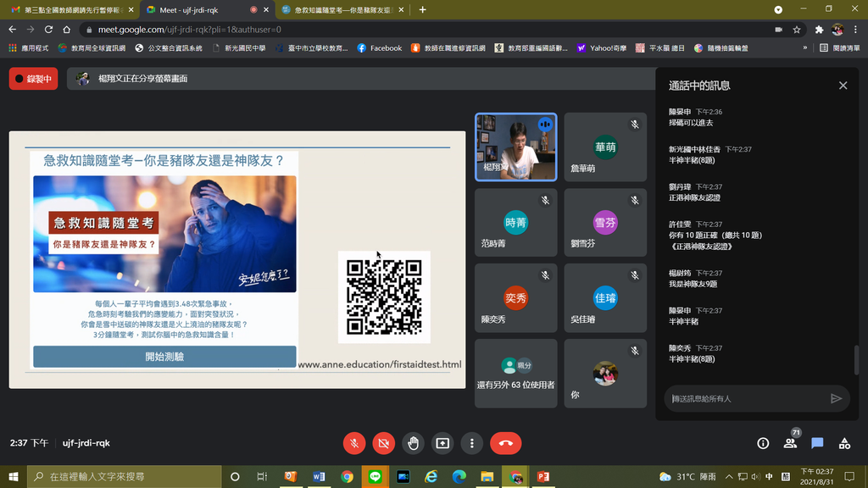Open the meeting details info icon
Viewport: 868px width, 488px height.
tap(763, 443)
